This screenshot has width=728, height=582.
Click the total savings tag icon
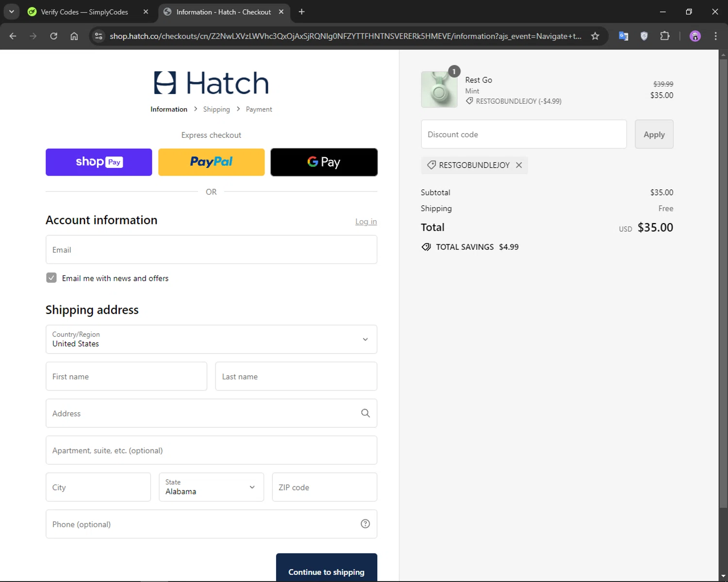pos(426,247)
